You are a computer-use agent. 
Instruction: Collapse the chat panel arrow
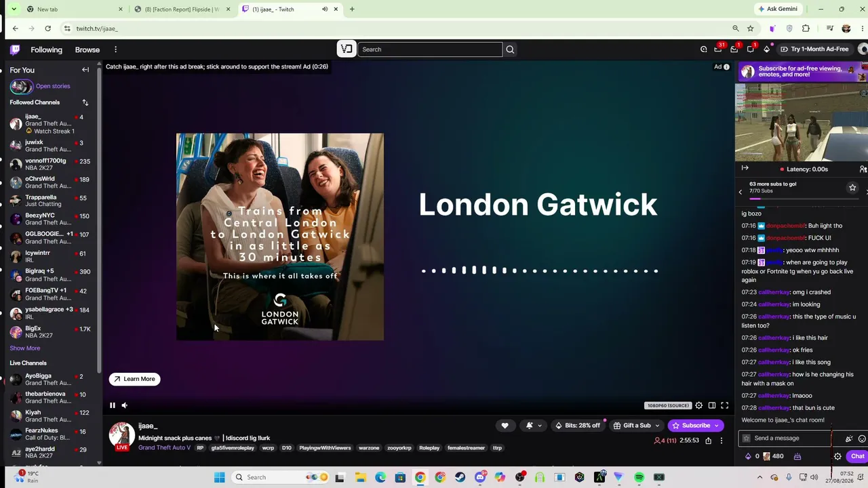click(745, 168)
